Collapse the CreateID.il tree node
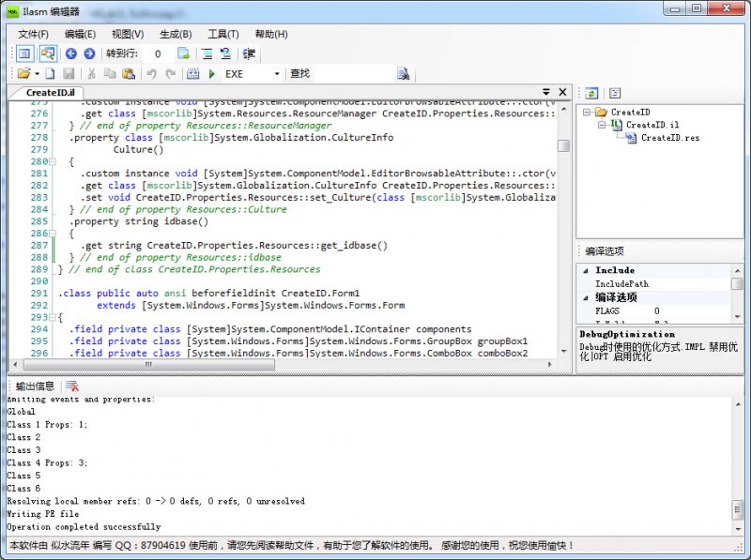Viewport: 751px width, 560px height. coord(601,125)
